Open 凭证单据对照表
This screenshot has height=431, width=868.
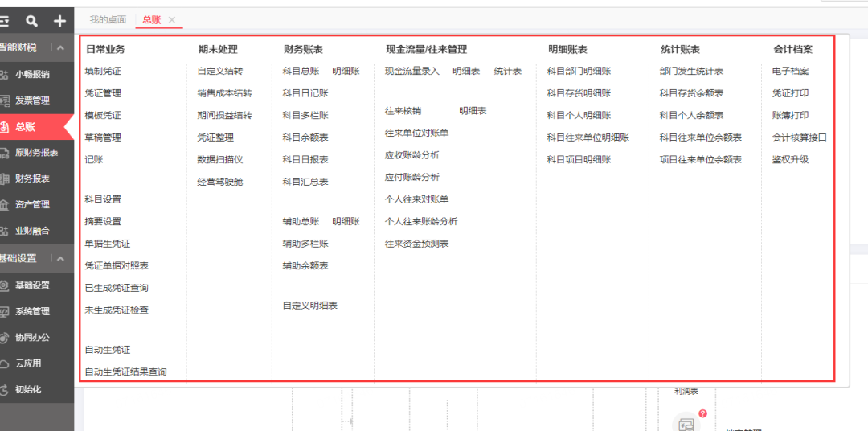coord(117,266)
